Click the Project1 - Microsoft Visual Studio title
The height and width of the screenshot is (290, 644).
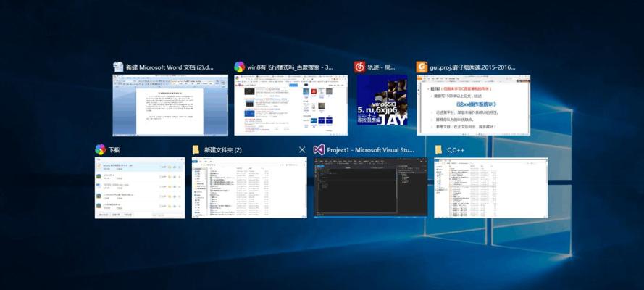370,150
